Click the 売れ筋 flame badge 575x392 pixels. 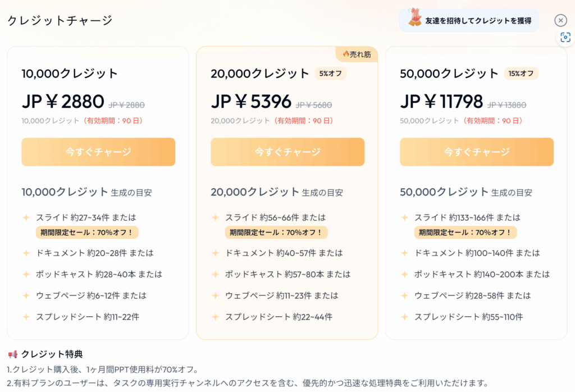click(357, 54)
